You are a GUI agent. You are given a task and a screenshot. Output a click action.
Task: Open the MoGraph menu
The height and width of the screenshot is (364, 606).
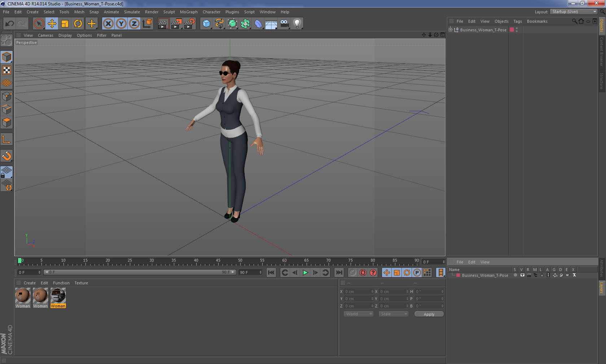click(189, 12)
